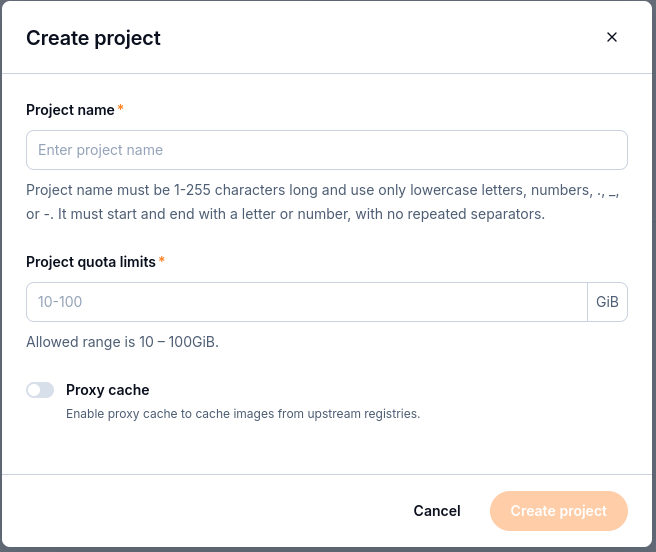Focus the Project quota limits field
The height and width of the screenshot is (552, 656).
(307, 302)
